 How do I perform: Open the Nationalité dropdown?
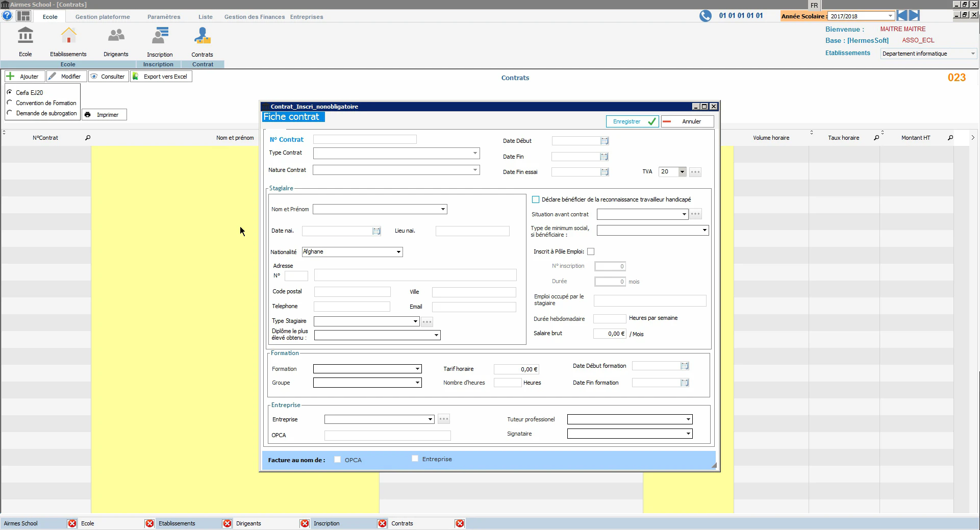(398, 252)
